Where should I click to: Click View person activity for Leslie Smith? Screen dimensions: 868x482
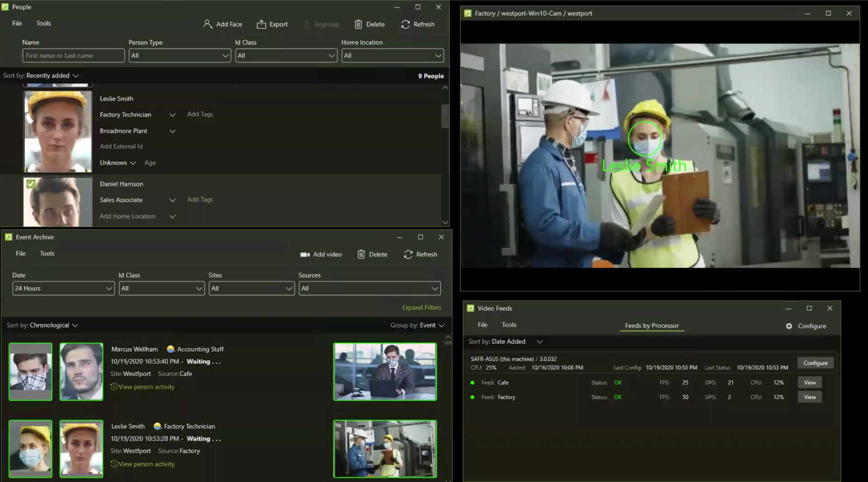pos(143,464)
